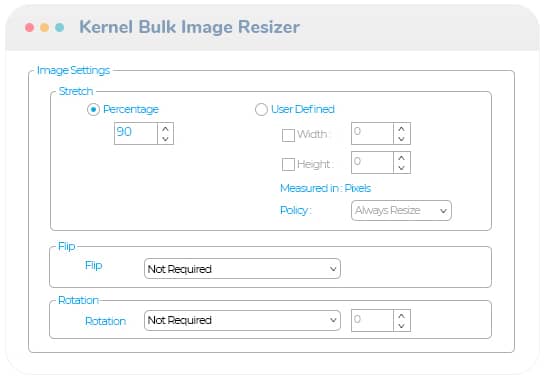The image size is (545, 380).
Task: Click the percentage value field showing 90
Action: [x=136, y=133]
